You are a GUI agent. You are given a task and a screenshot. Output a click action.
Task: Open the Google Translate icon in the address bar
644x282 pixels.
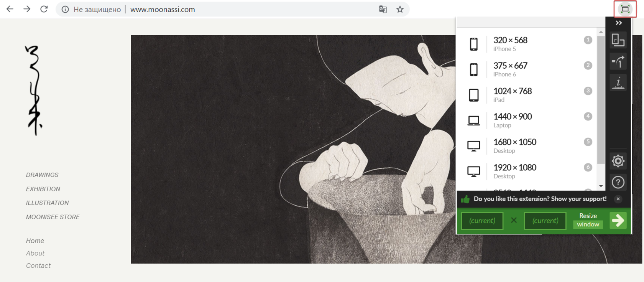point(383,9)
